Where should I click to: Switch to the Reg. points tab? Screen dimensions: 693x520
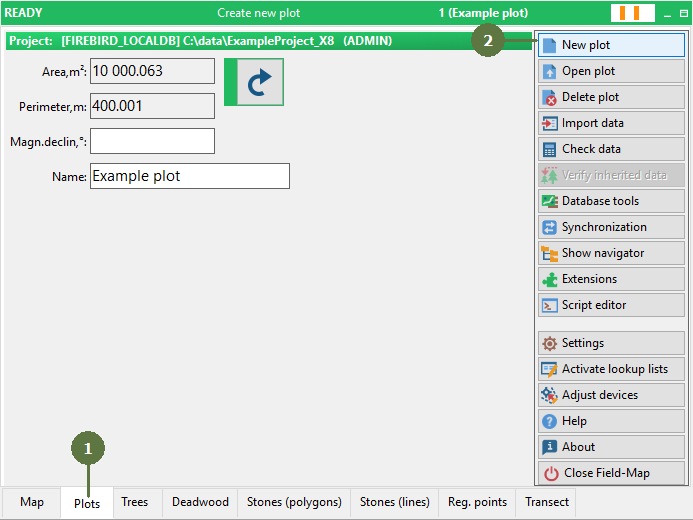coord(477,502)
